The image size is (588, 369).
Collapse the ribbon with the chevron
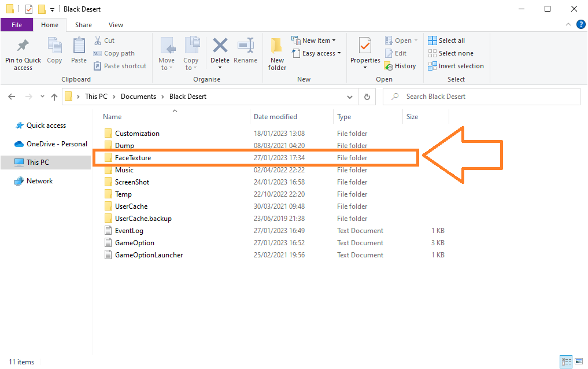(x=568, y=24)
